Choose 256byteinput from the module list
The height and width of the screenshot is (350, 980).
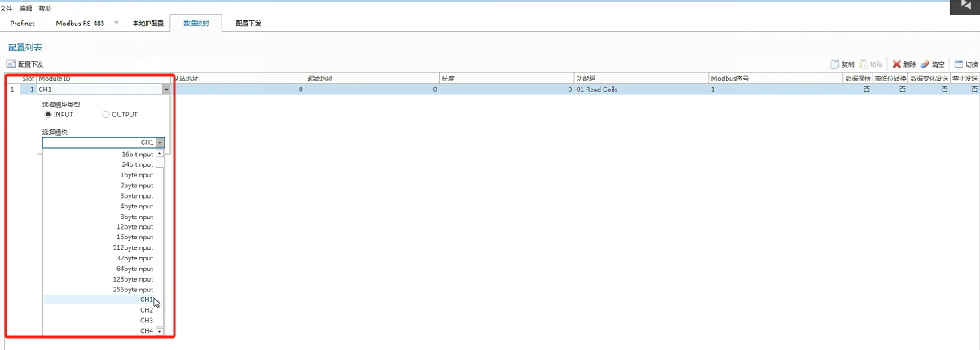[99, 290]
